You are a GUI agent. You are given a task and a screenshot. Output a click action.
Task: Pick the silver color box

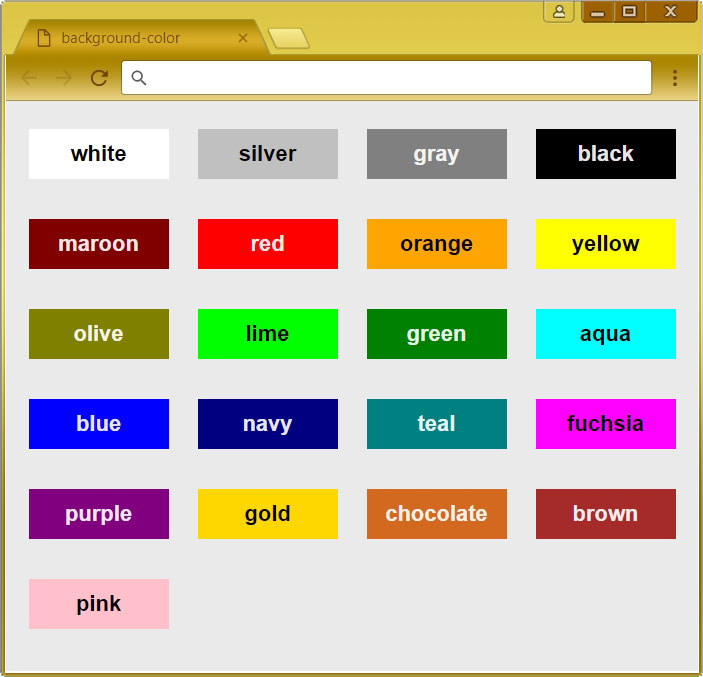coord(268,154)
